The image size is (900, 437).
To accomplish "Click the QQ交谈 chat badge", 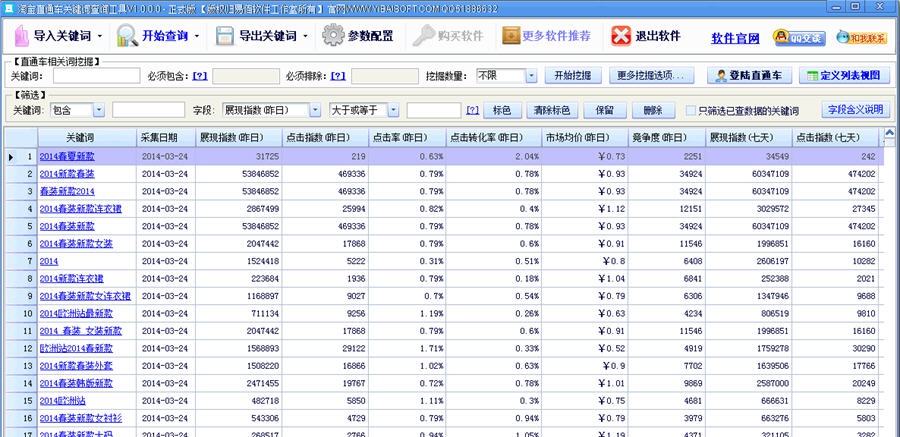I will tap(799, 38).
